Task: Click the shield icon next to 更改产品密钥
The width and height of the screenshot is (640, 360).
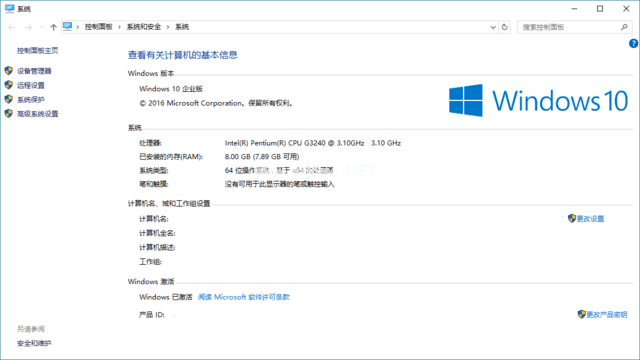Action: click(582, 314)
